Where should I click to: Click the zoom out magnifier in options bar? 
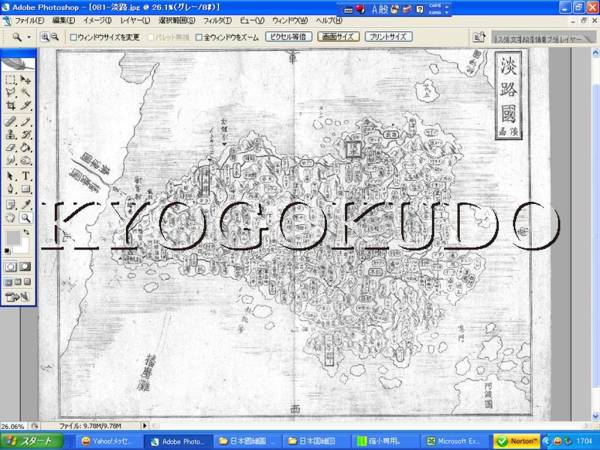pos(55,37)
